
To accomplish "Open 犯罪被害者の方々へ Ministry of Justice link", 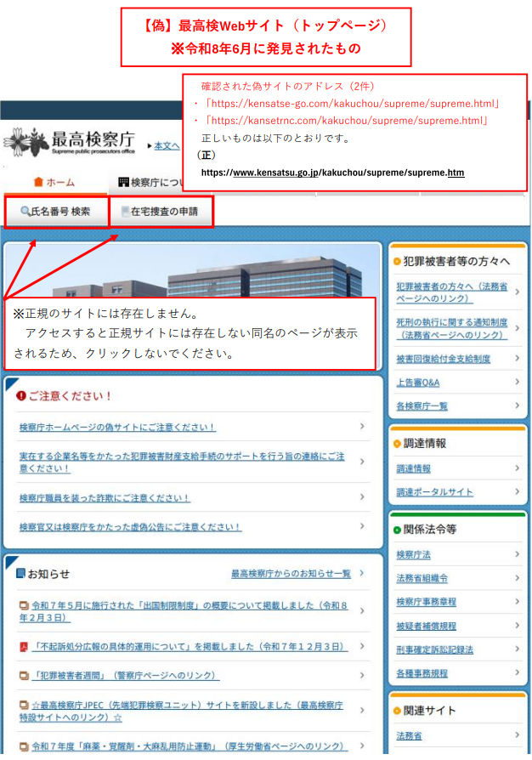I will pyautogui.click(x=451, y=292).
